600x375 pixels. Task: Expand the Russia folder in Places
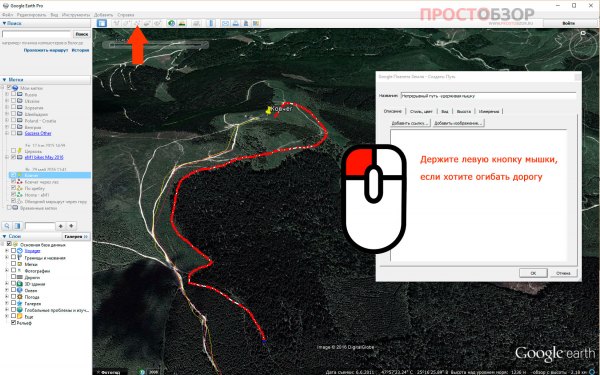point(7,95)
